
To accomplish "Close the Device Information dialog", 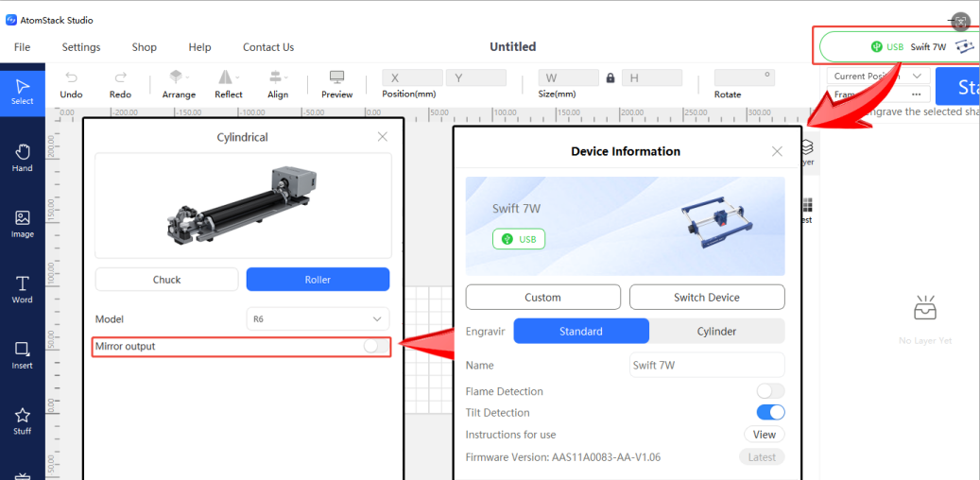I will (x=777, y=151).
